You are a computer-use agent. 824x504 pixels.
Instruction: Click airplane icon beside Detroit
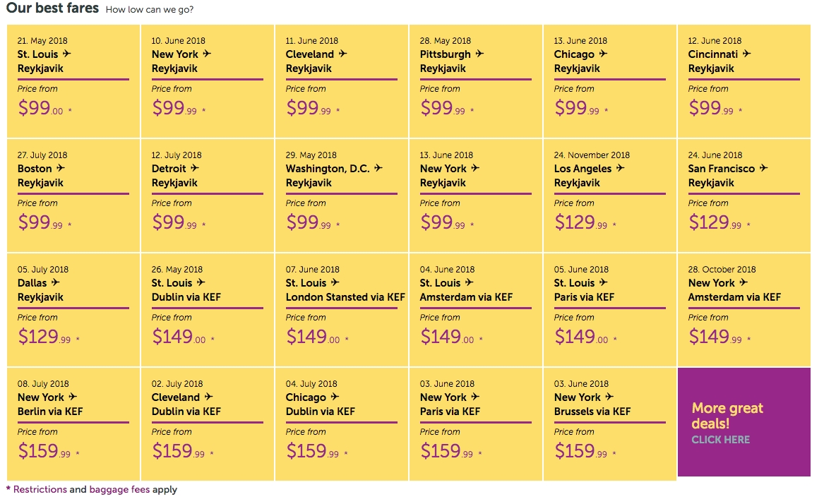[195, 168]
